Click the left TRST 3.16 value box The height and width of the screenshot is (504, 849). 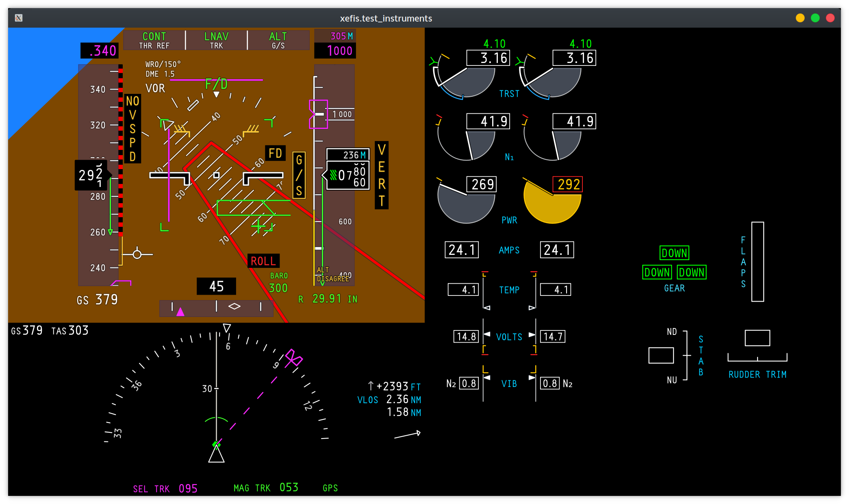pos(488,58)
